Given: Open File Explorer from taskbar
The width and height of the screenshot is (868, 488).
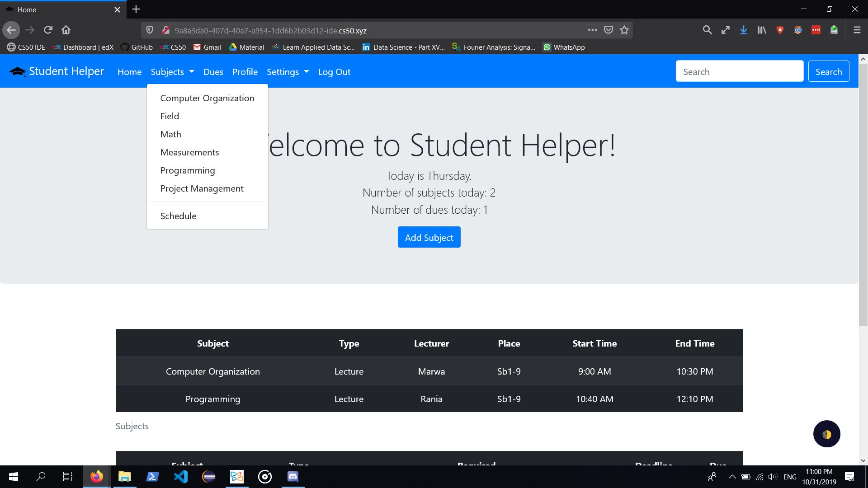Looking at the screenshot, I should click(x=125, y=477).
